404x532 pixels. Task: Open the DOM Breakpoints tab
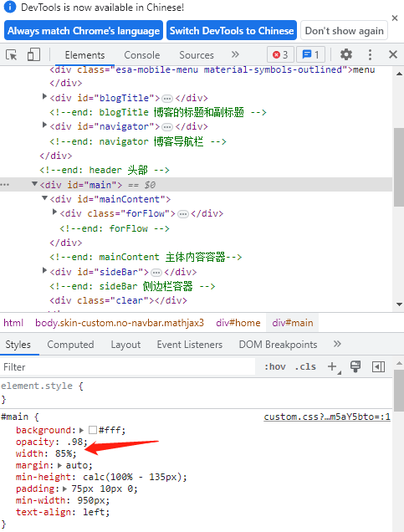[x=278, y=345]
